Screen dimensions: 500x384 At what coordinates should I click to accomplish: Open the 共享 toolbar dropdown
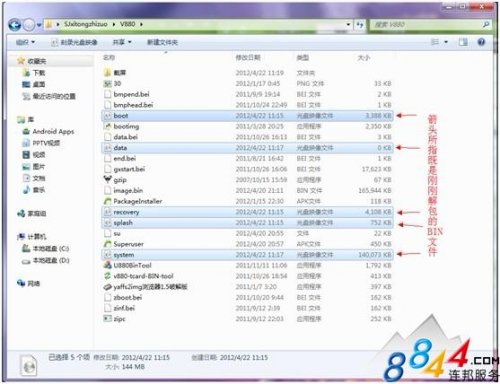coord(122,42)
